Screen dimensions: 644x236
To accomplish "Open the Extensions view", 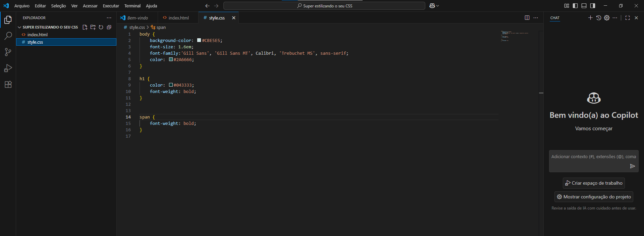I will click(8, 84).
